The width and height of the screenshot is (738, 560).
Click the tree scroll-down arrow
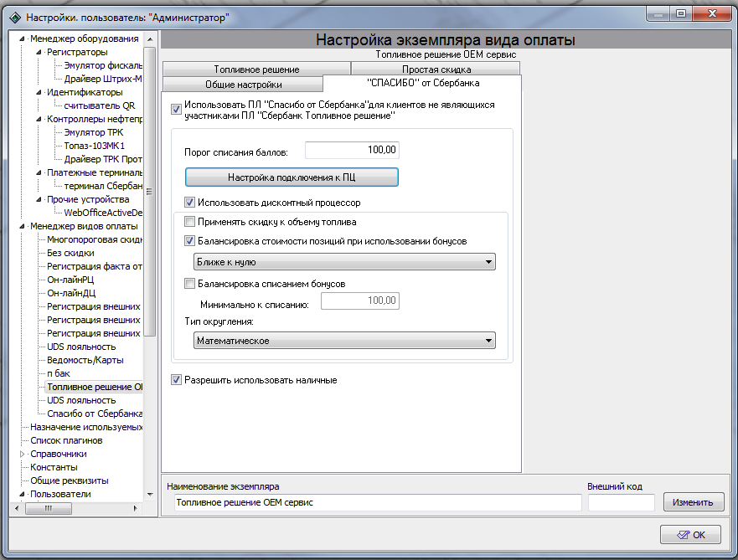150,494
